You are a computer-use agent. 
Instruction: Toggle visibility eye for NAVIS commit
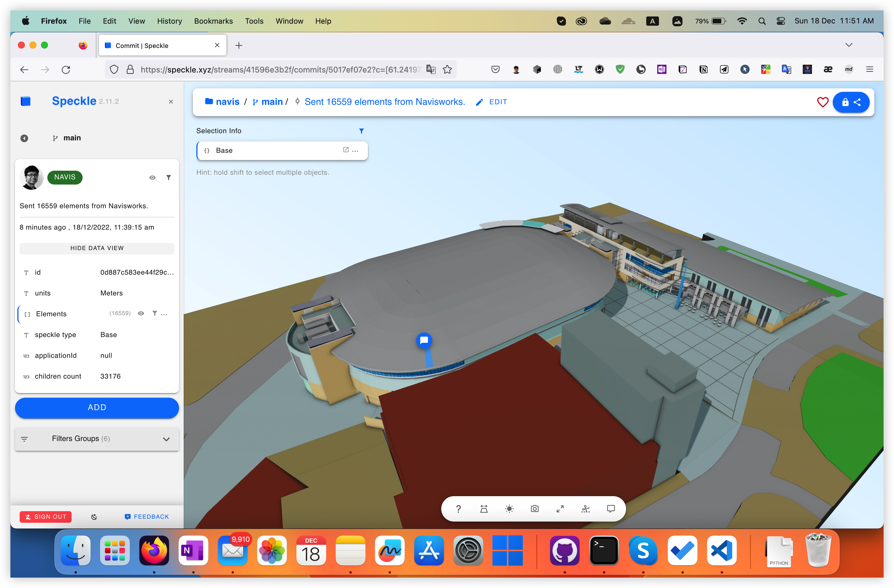coord(152,177)
